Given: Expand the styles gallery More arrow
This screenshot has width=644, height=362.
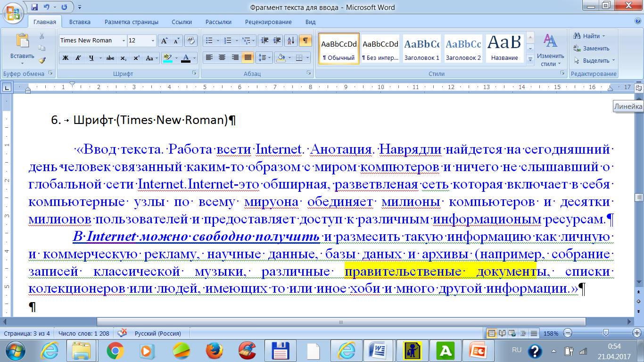Looking at the screenshot, I should pyautogui.click(x=530, y=60).
